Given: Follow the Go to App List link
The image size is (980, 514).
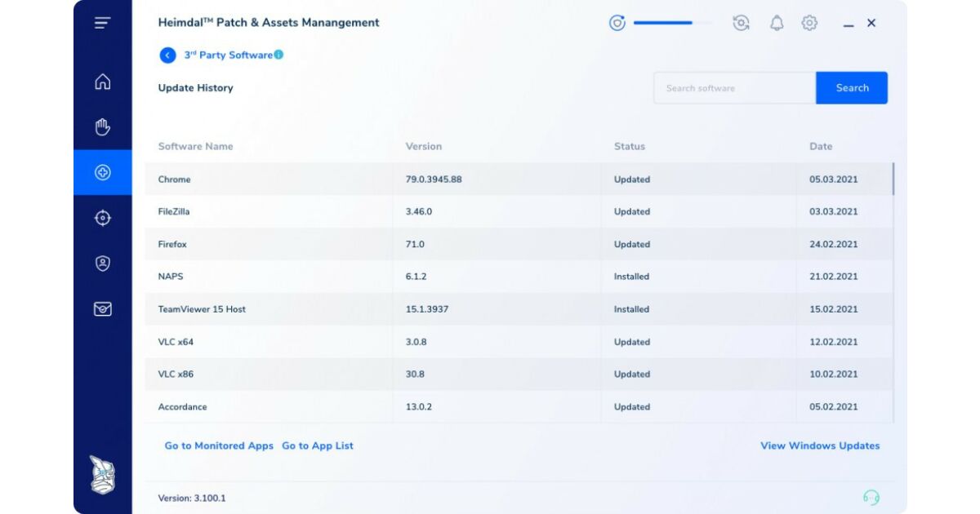Looking at the screenshot, I should (318, 445).
